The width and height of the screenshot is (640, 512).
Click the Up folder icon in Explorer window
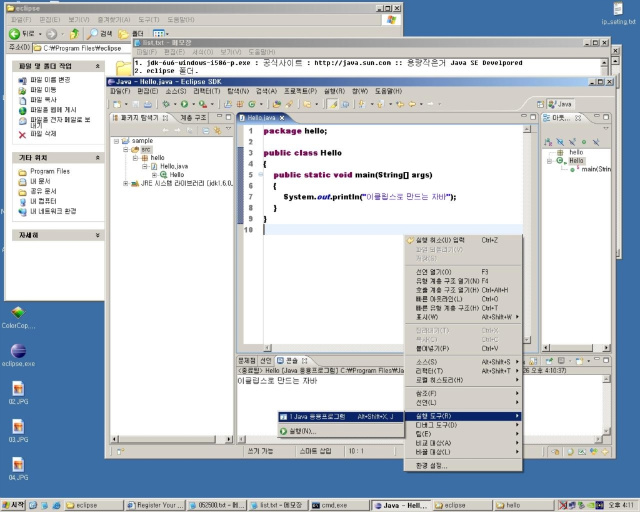click(74, 34)
